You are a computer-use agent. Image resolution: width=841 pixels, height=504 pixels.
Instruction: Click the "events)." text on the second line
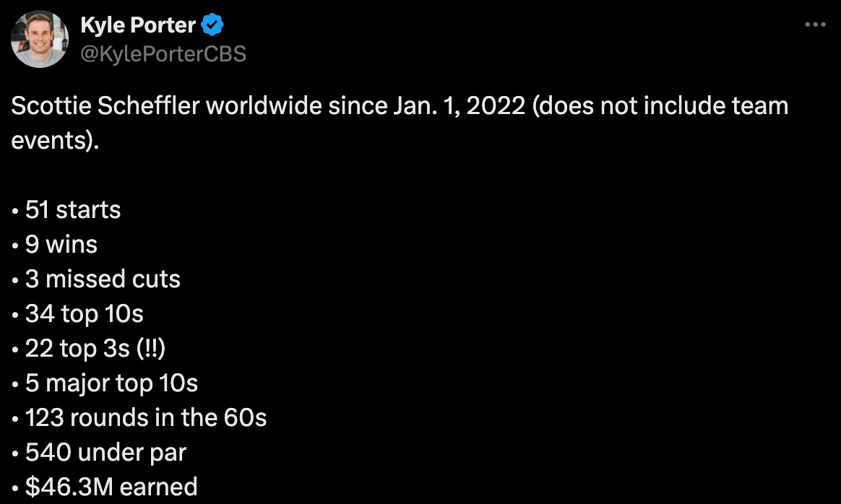coord(54,140)
